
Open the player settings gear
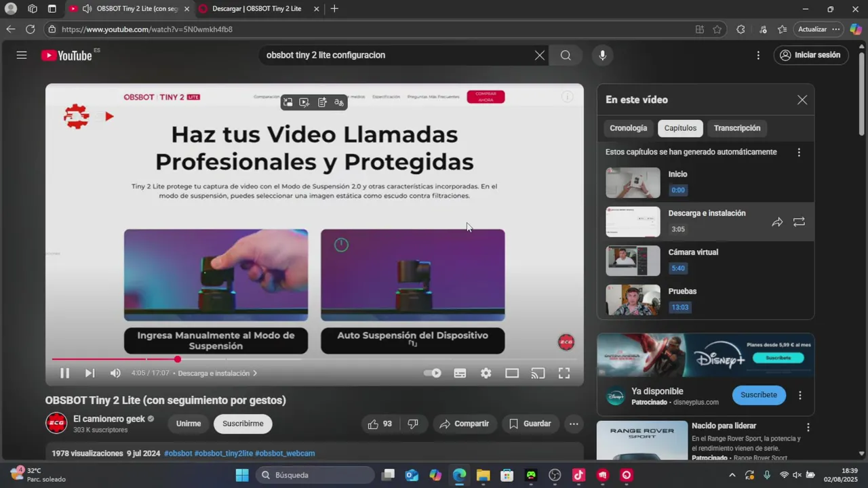tap(486, 373)
